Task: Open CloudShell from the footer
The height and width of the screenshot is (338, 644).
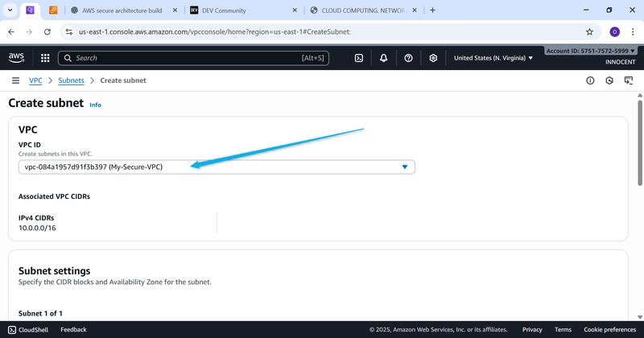Action: click(x=28, y=330)
